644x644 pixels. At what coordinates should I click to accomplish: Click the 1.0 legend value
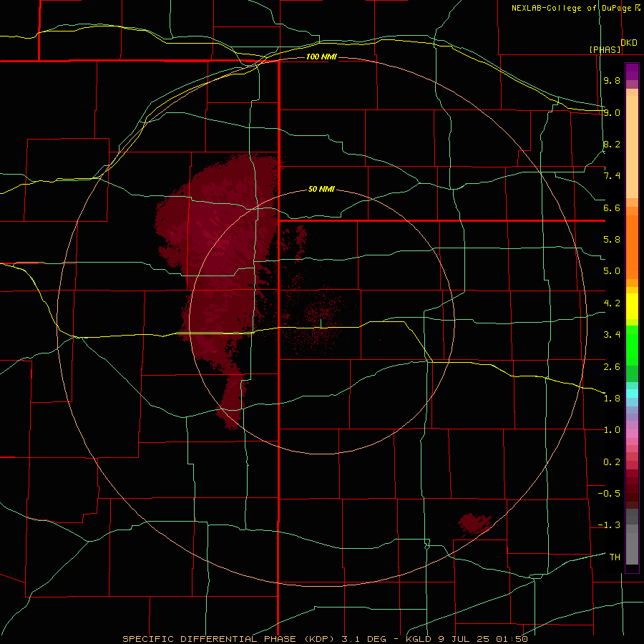point(612,430)
